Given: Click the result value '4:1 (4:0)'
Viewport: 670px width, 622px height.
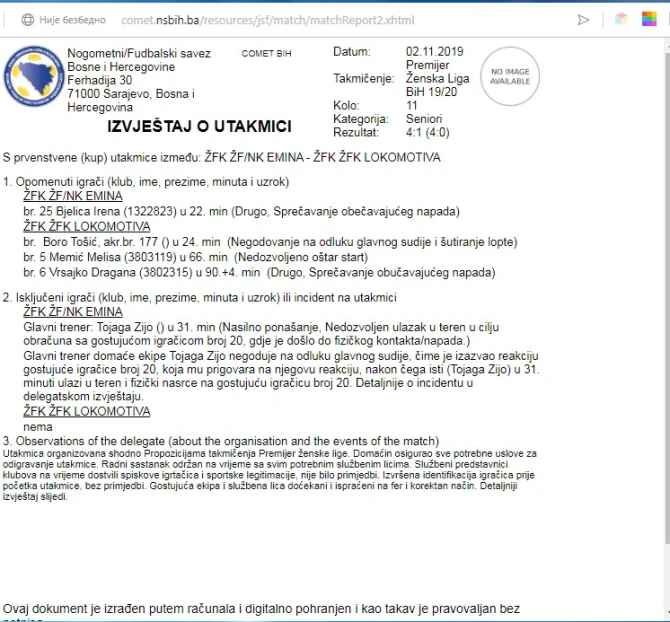Looking at the screenshot, I should pos(427,132).
